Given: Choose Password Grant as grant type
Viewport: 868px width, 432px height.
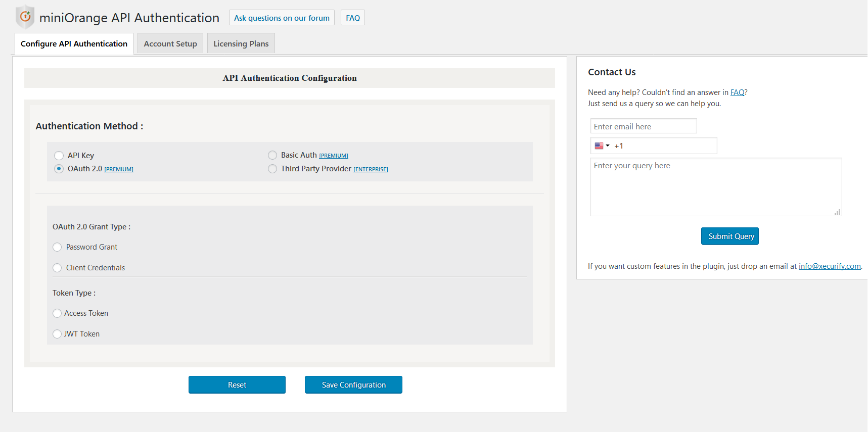Looking at the screenshot, I should pyautogui.click(x=57, y=247).
